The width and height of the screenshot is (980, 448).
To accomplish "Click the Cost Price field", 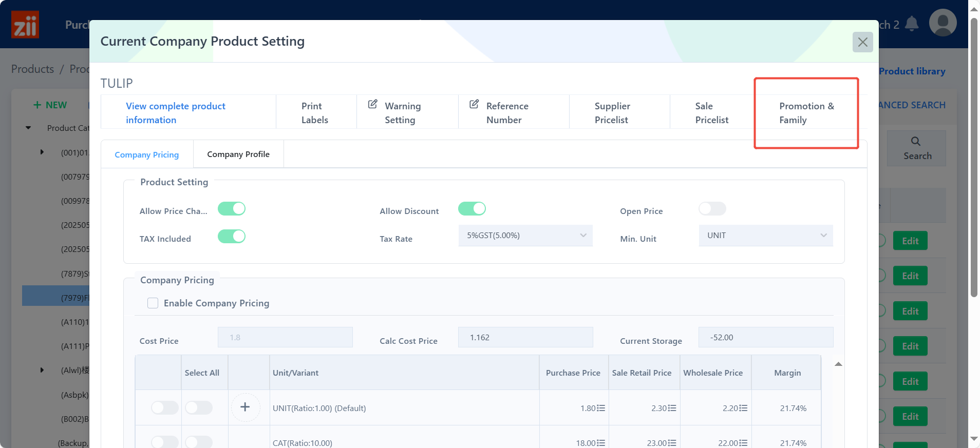I will (285, 338).
